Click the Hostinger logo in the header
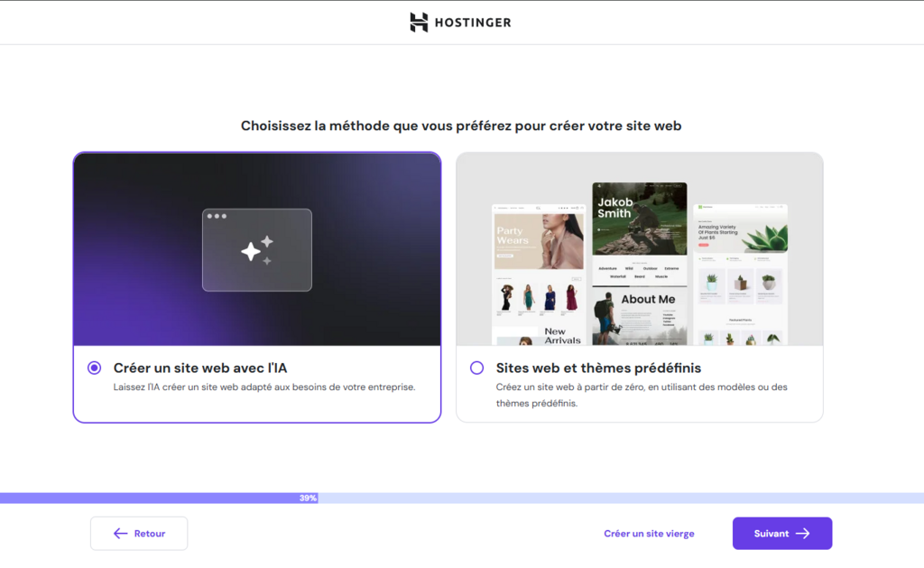The height and width of the screenshot is (568, 924). pos(460,22)
